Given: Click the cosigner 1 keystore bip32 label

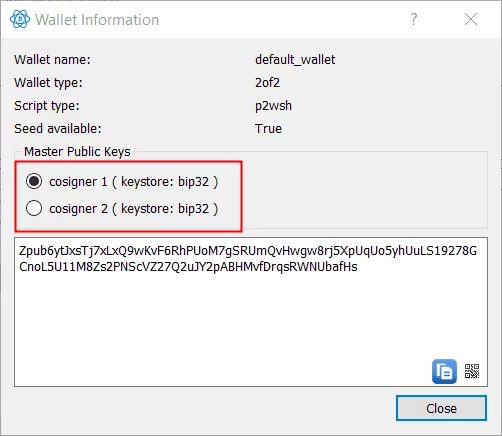Looking at the screenshot, I should tap(134, 182).
